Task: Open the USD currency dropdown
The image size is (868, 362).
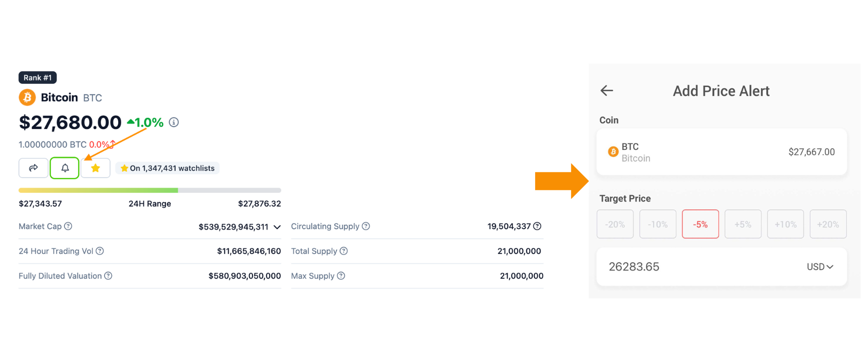Action: pos(820,267)
